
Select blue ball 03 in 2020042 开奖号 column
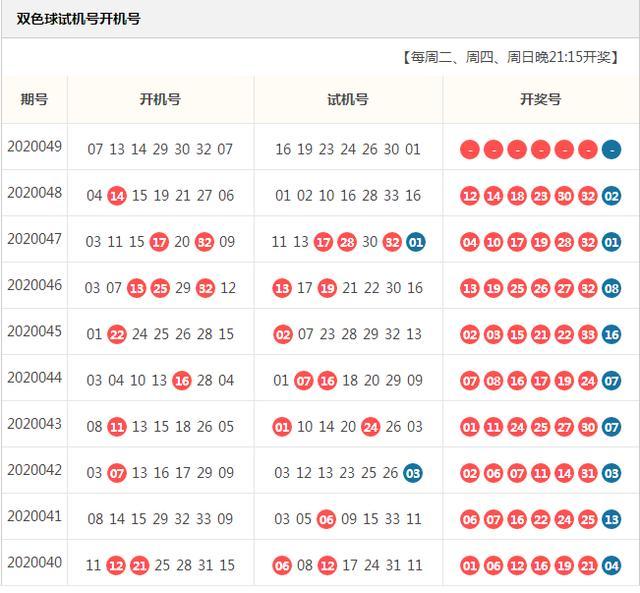coord(611,473)
